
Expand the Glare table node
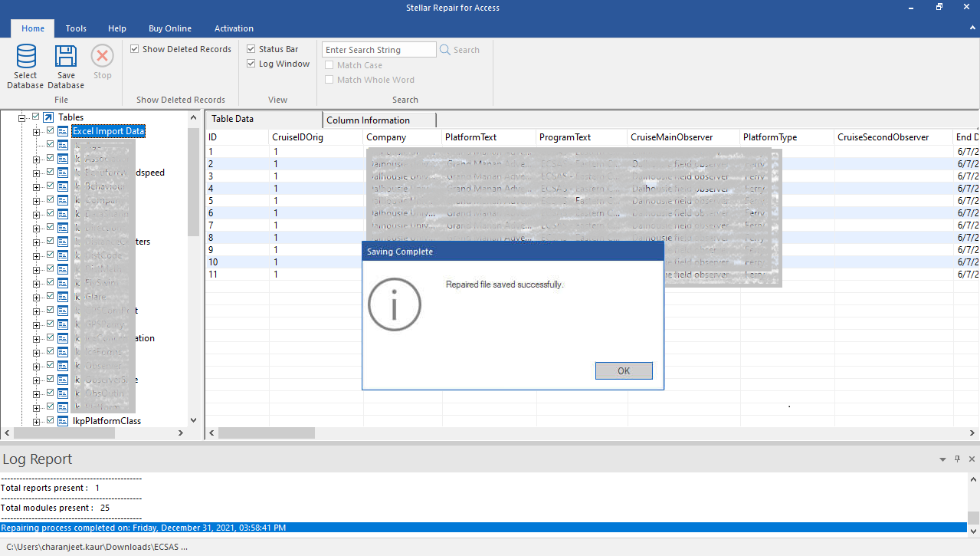36,297
